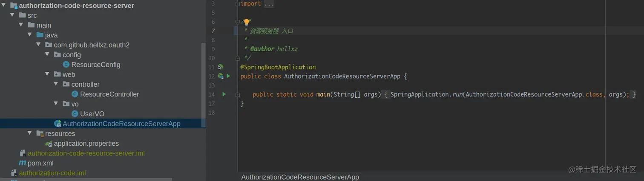The height and width of the screenshot is (181, 644).
Task: Click the config package folder icon
Action: pyautogui.click(x=57, y=54)
